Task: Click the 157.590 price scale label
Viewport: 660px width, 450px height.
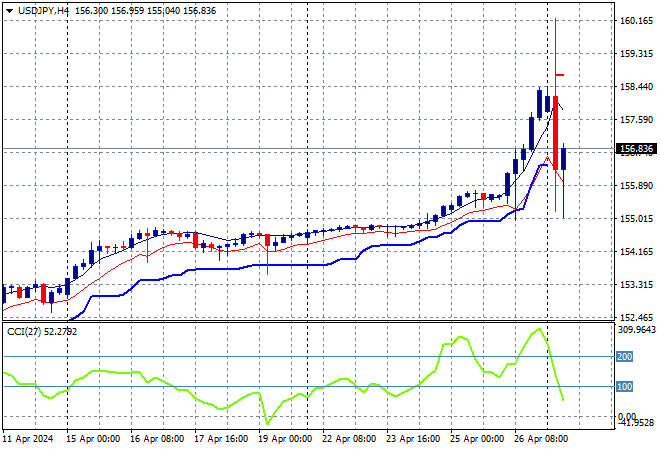Action: (x=636, y=120)
